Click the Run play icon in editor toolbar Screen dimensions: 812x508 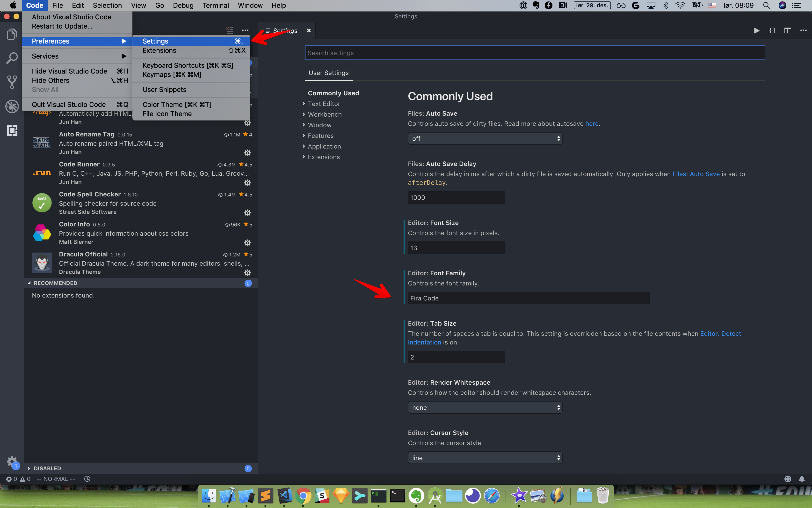pos(757,30)
